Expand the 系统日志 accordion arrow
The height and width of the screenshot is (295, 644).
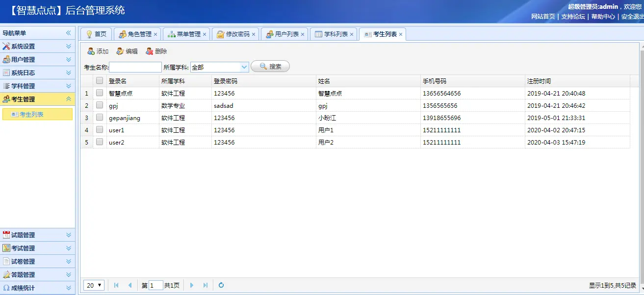click(69, 73)
